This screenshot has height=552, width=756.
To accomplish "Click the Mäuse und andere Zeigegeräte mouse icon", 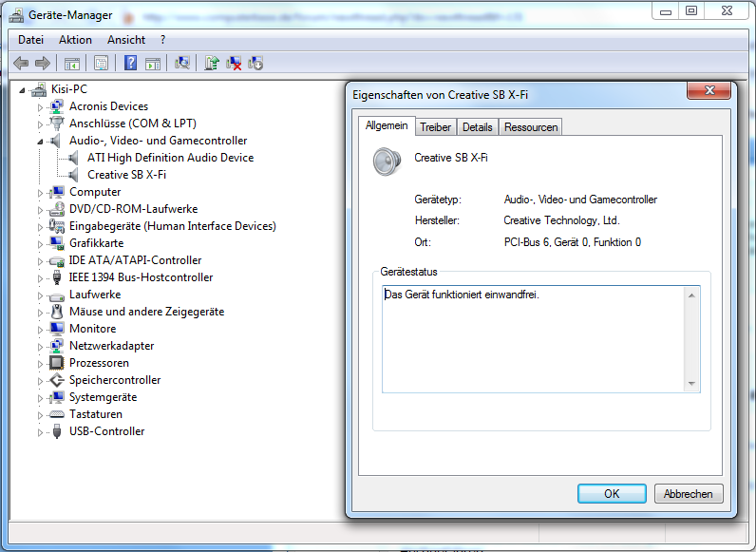I will click(x=57, y=312).
